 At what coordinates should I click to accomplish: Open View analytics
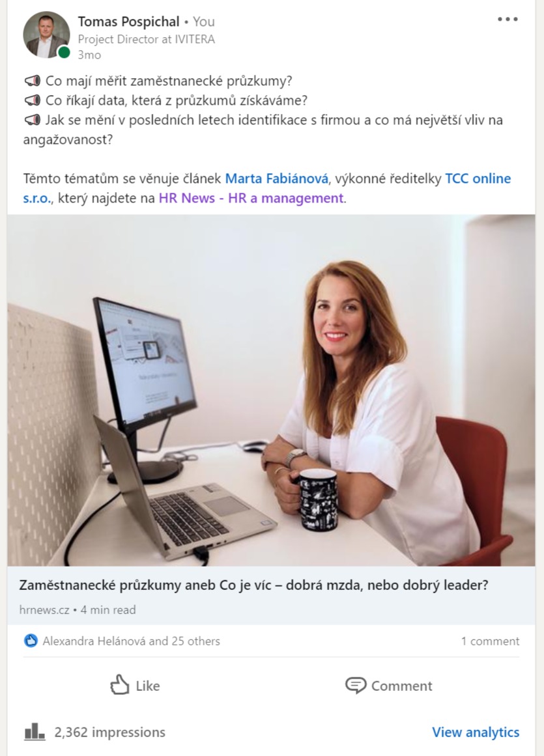tap(476, 732)
